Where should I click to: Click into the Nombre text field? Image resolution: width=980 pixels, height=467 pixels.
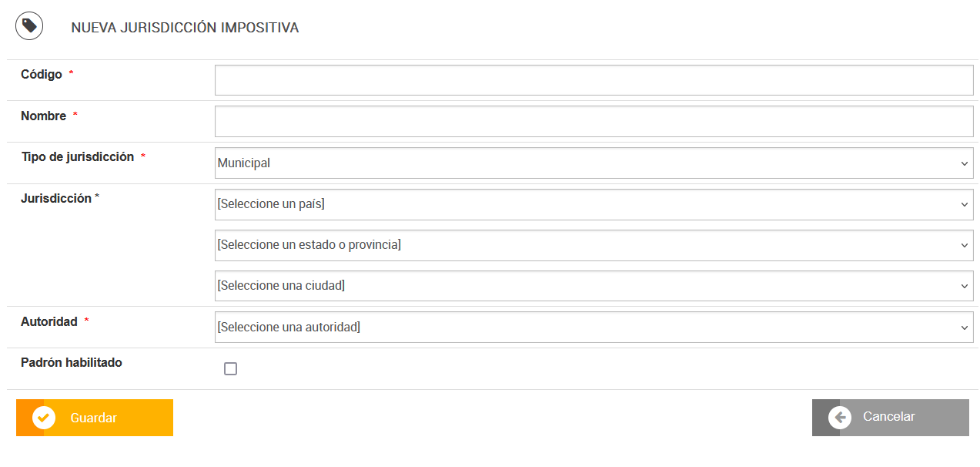coord(594,121)
